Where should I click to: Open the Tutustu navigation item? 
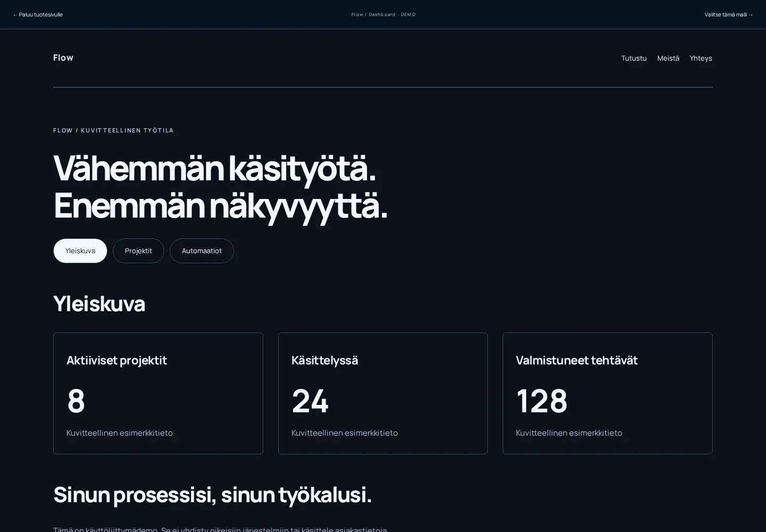pos(634,58)
